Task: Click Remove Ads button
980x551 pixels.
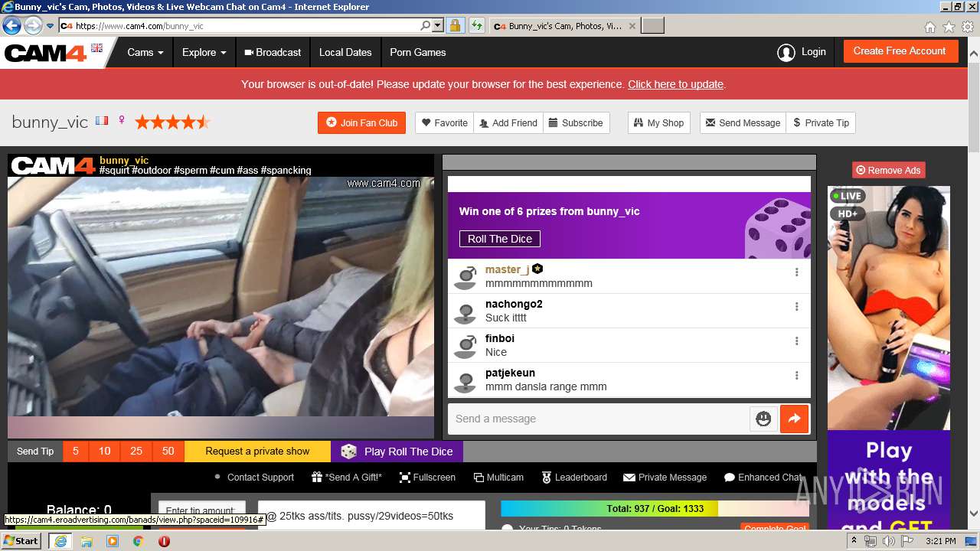Action: tap(888, 170)
